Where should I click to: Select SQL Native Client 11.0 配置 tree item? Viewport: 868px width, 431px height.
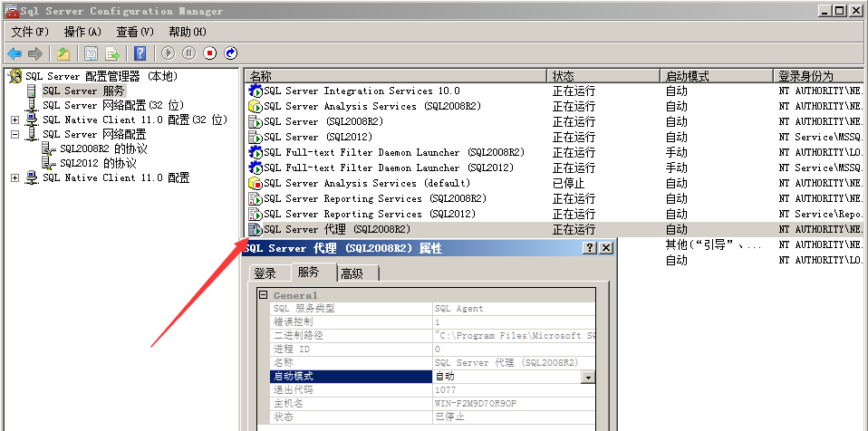click(x=116, y=177)
